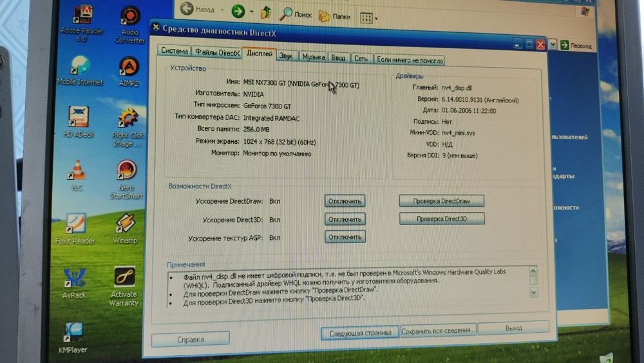Click Проверка DirectDraw button

(442, 201)
